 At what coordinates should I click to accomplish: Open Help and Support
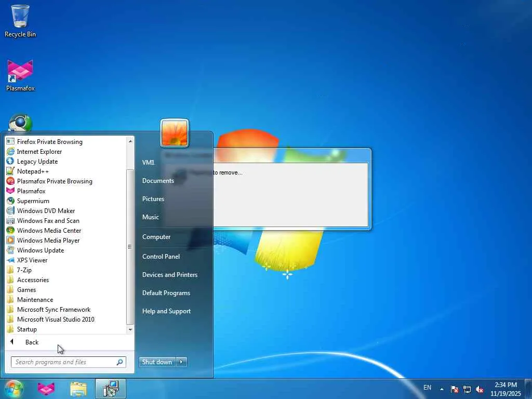166,311
